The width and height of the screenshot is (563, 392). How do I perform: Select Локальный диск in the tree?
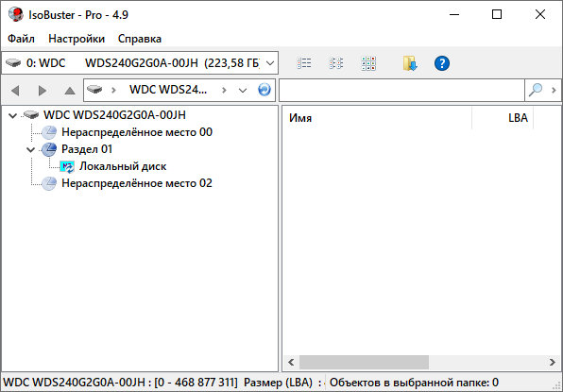123,166
